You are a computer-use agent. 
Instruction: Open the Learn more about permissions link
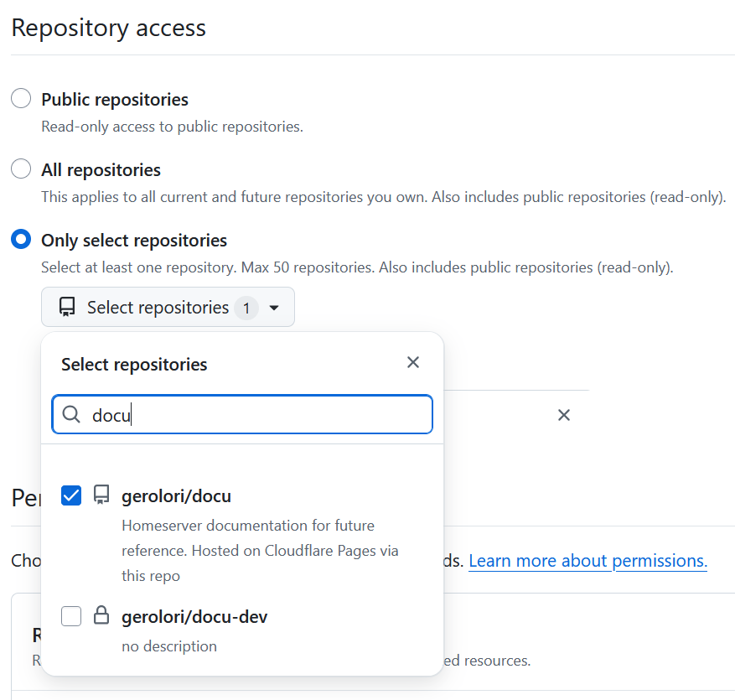pyautogui.click(x=587, y=561)
